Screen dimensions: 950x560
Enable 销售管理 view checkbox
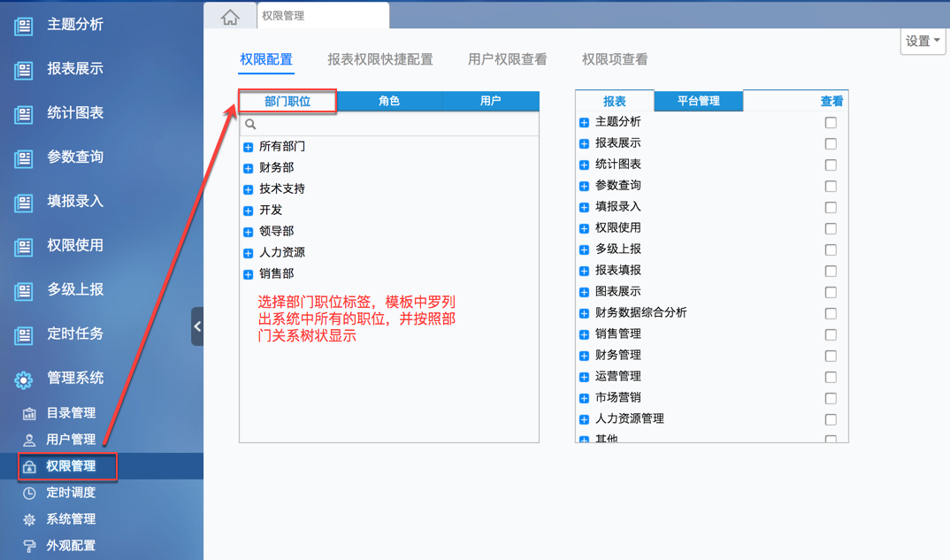[x=831, y=334]
